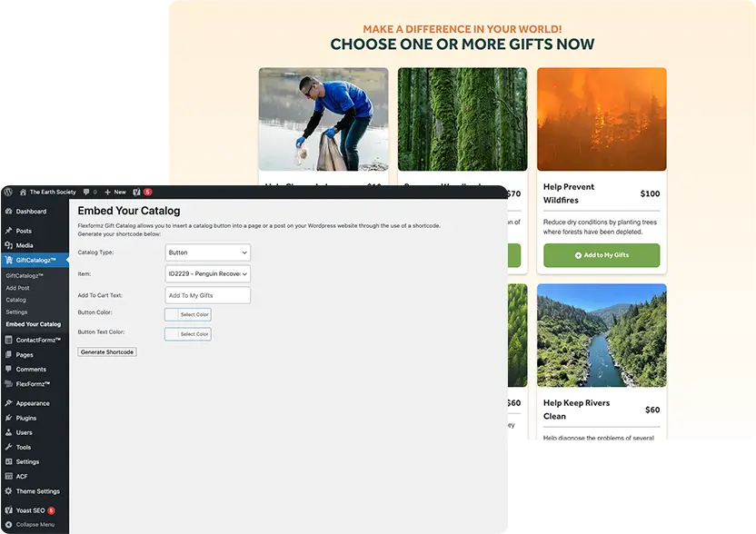Expand the Catalog Type dropdown
756x534 pixels.
tap(207, 252)
